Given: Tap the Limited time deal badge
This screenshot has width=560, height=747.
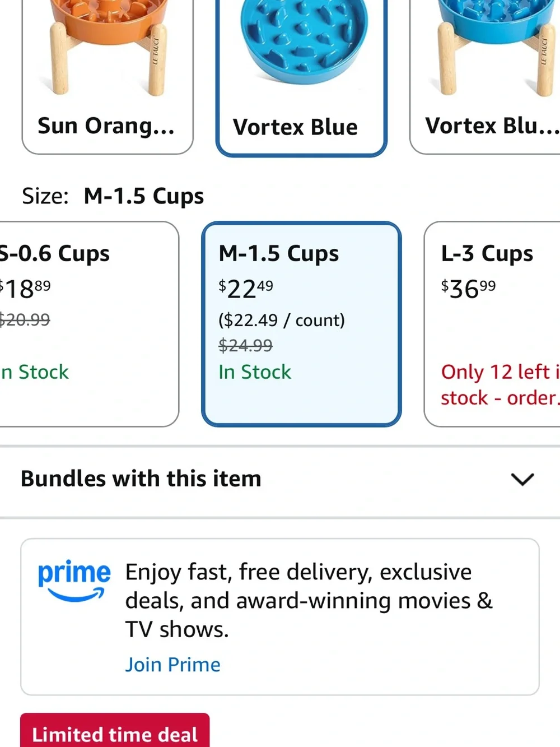Looking at the screenshot, I should point(115,731).
